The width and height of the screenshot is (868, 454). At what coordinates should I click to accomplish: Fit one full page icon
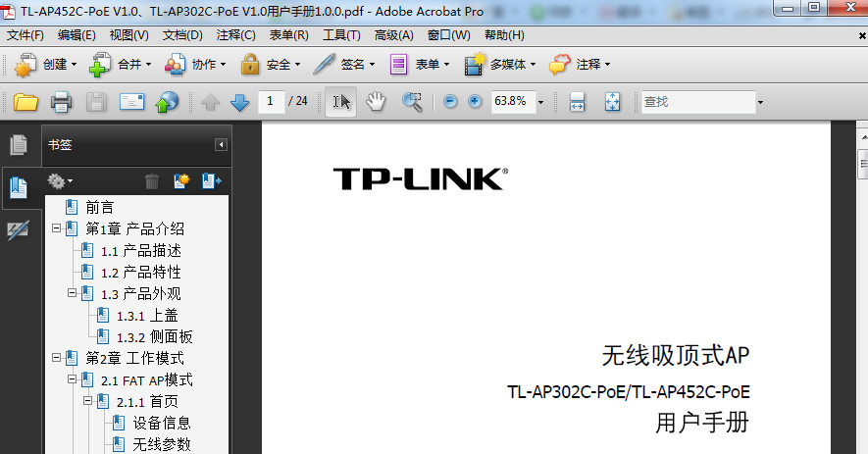[612, 102]
